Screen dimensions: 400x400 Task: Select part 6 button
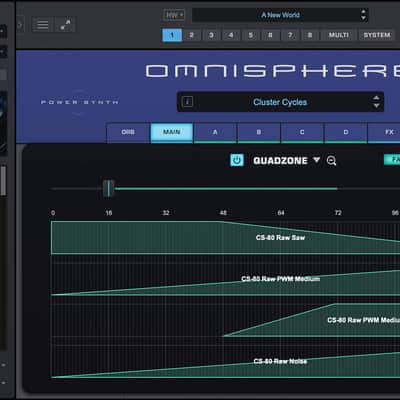[270, 35]
